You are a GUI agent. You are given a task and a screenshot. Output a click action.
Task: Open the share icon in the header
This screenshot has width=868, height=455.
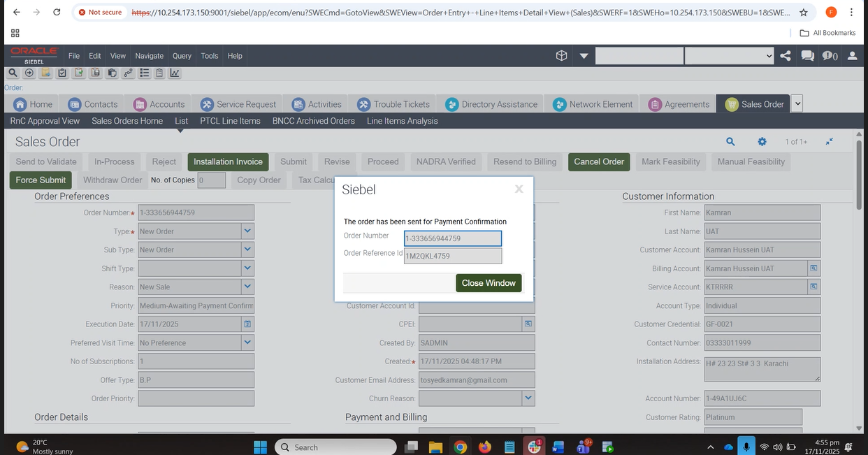pyautogui.click(x=786, y=56)
